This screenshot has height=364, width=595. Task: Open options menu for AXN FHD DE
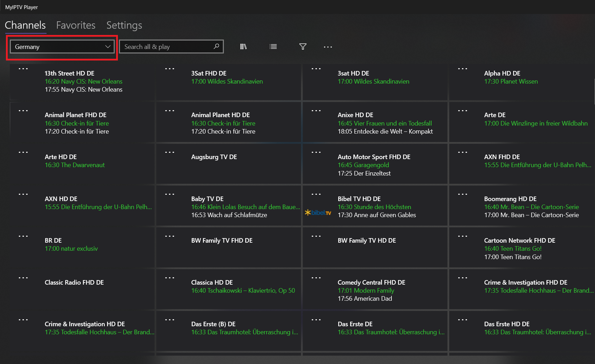(x=462, y=152)
